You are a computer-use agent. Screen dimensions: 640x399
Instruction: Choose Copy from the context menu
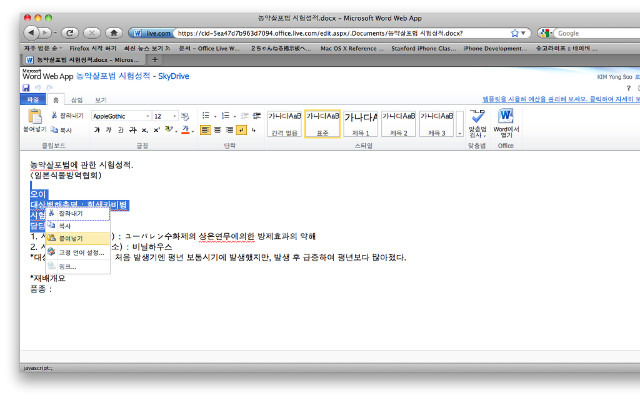78,226
